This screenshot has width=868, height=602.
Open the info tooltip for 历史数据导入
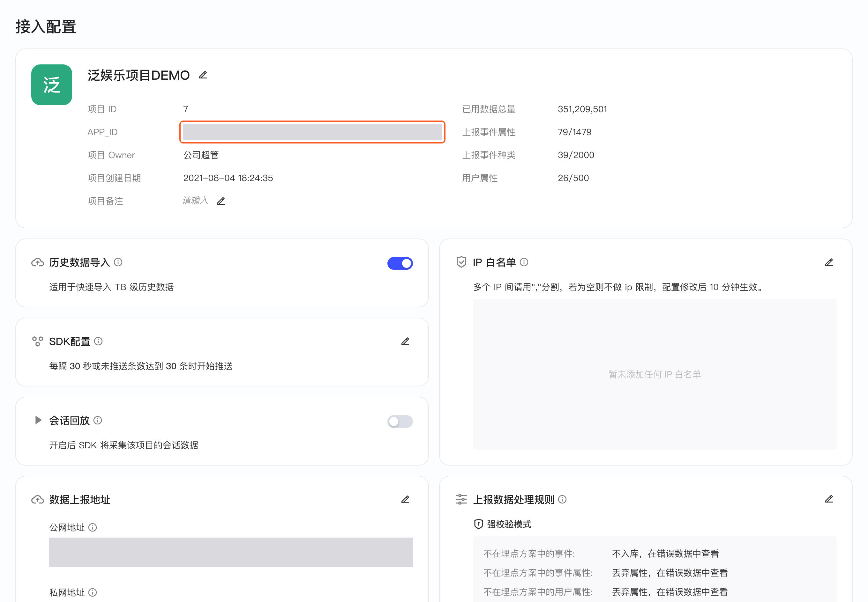[118, 262]
